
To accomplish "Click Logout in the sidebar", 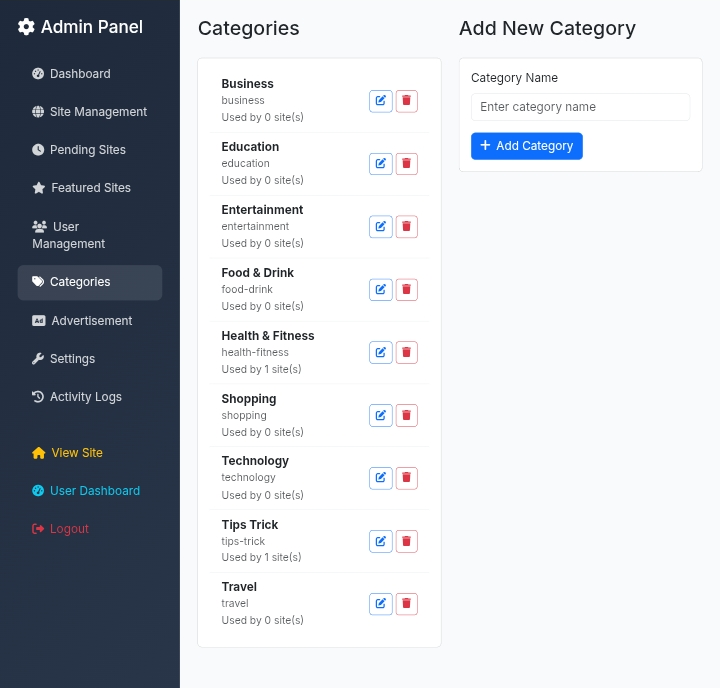I will 90,529.
